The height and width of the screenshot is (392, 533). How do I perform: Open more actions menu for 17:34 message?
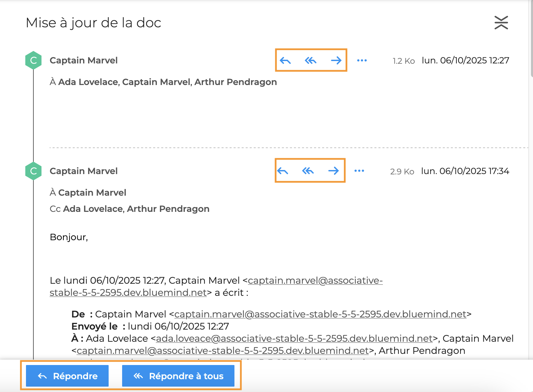(x=359, y=171)
